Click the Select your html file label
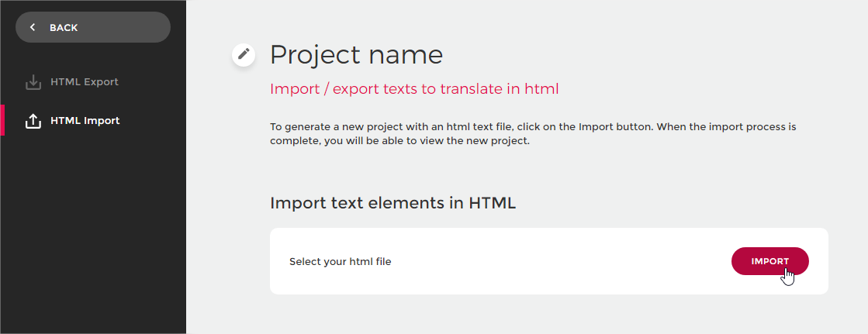Image resolution: width=868 pixels, height=334 pixels. click(x=340, y=262)
